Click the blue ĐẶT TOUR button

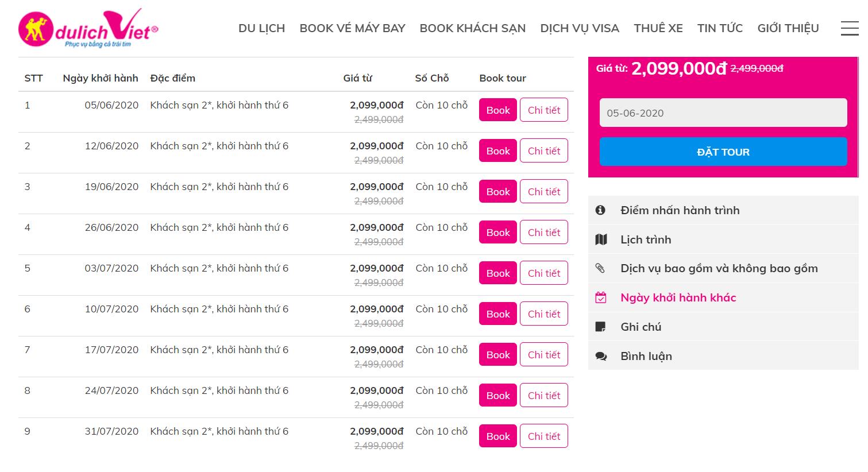(x=723, y=152)
